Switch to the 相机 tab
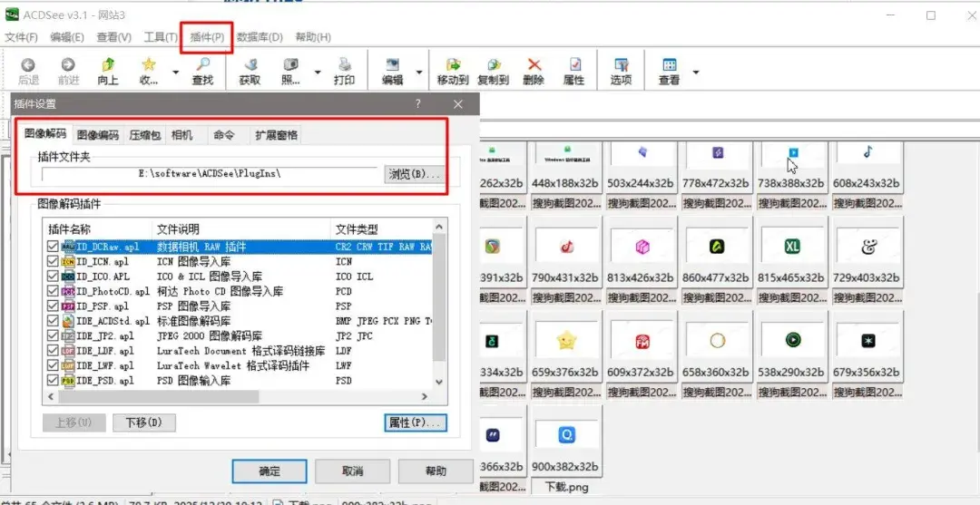 (x=181, y=135)
